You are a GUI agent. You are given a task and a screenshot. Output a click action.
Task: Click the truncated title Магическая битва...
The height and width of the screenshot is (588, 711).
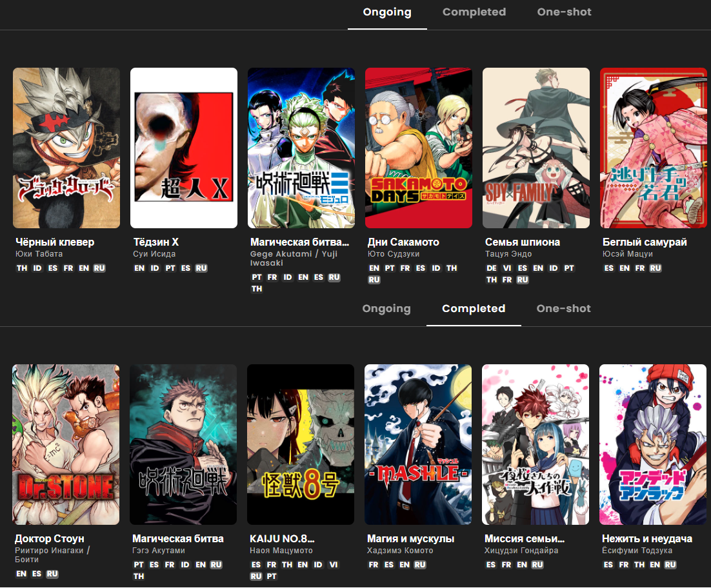coord(300,242)
